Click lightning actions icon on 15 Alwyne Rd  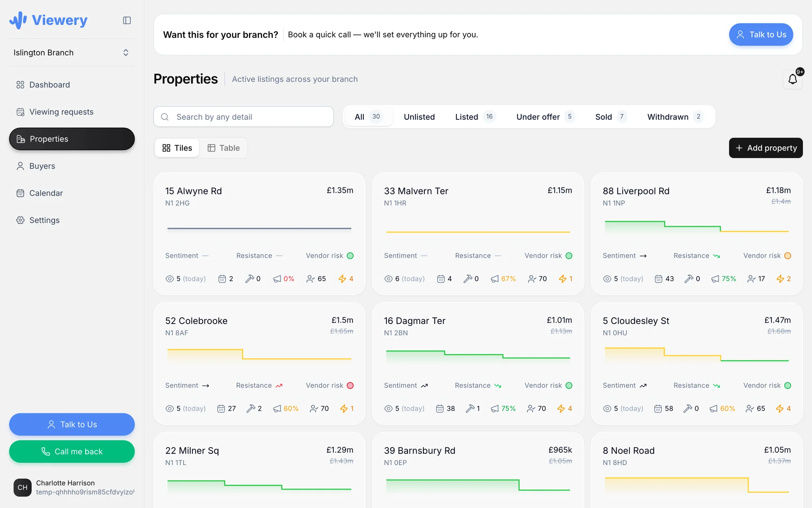pyautogui.click(x=342, y=279)
